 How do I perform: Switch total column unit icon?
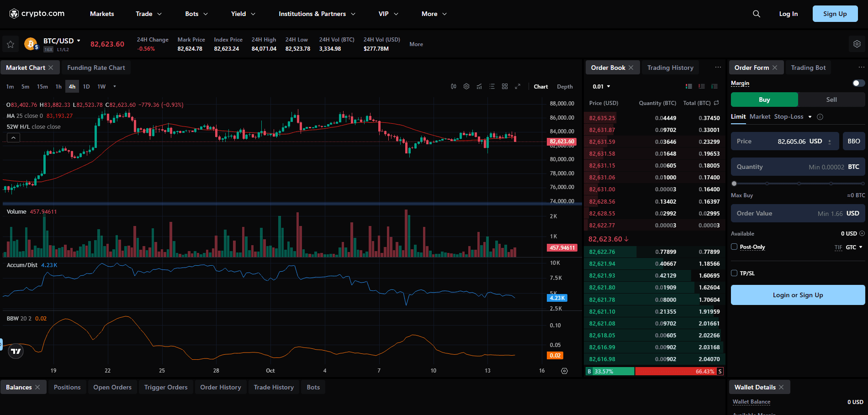pyautogui.click(x=716, y=103)
